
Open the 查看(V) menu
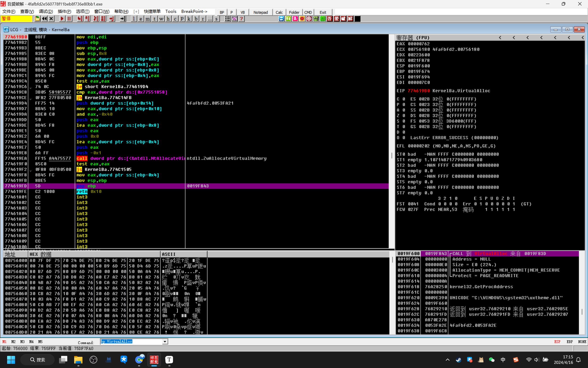tap(27, 11)
